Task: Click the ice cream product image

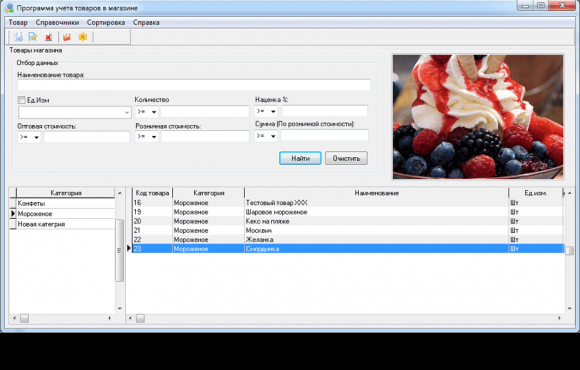Action: pyautogui.click(x=478, y=117)
